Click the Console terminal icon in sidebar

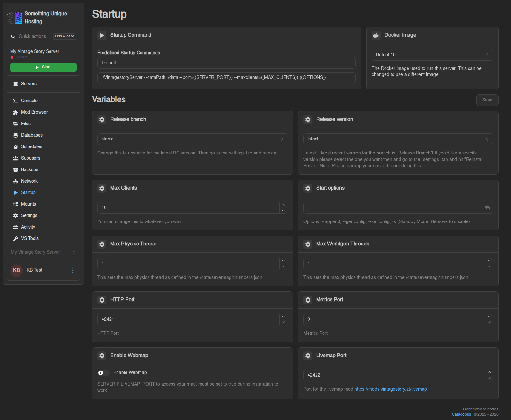[x=15, y=101]
